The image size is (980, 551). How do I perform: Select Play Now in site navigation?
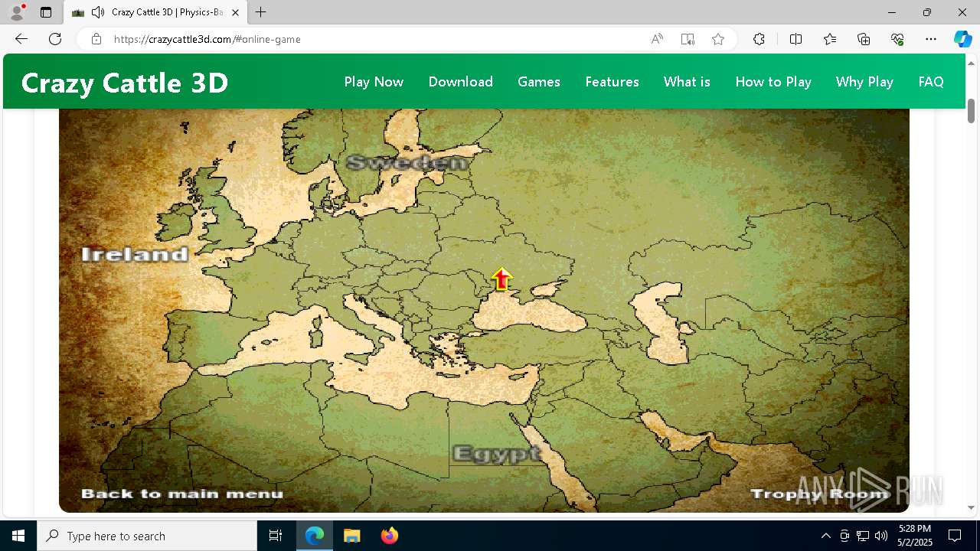click(x=374, y=82)
